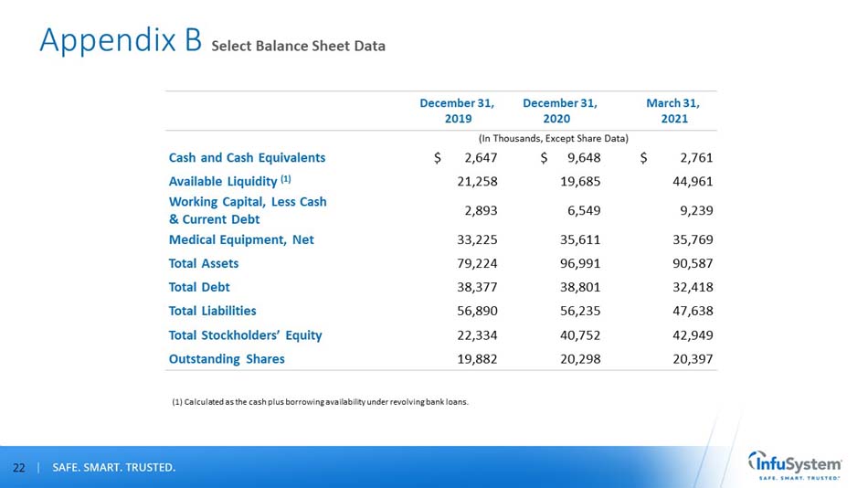Click the 44,961 available liquidity value
This screenshot has width=868, height=488.
point(691,180)
